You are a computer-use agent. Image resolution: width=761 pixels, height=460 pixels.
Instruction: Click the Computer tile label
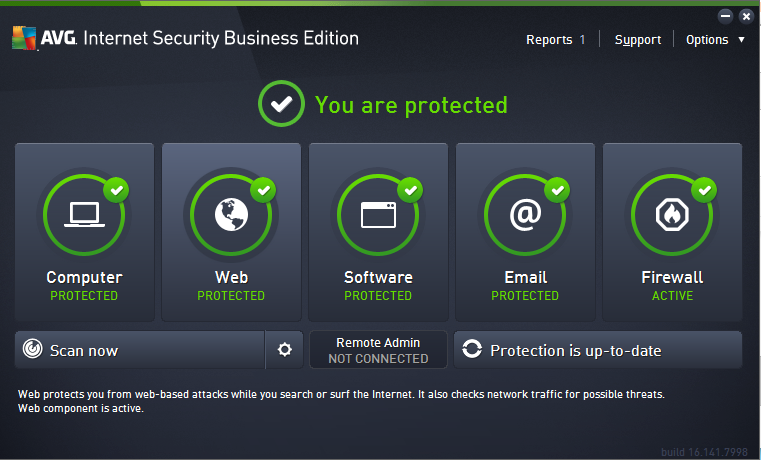click(84, 277)
